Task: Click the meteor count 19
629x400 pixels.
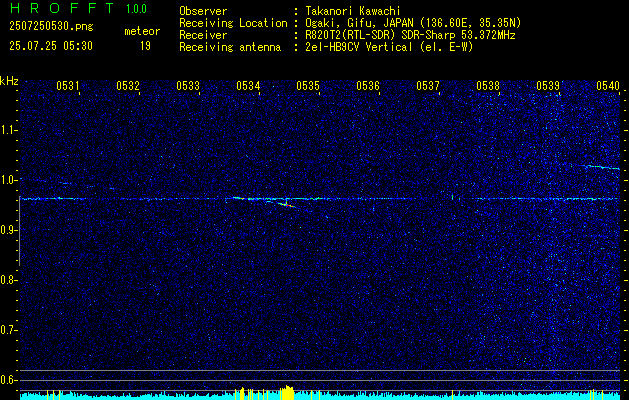Action: tap(145, 46)
